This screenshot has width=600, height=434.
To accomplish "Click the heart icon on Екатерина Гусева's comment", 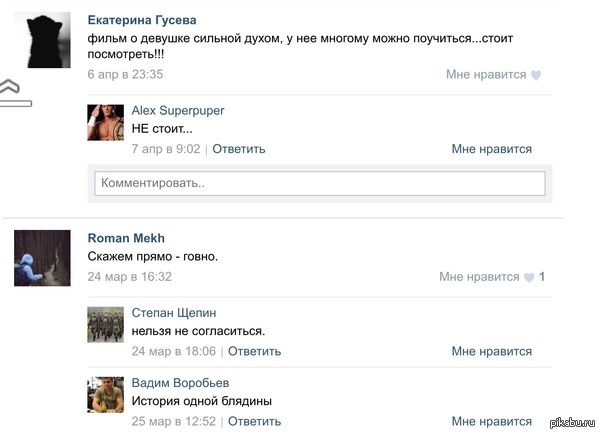I will [x=536, y=75].
